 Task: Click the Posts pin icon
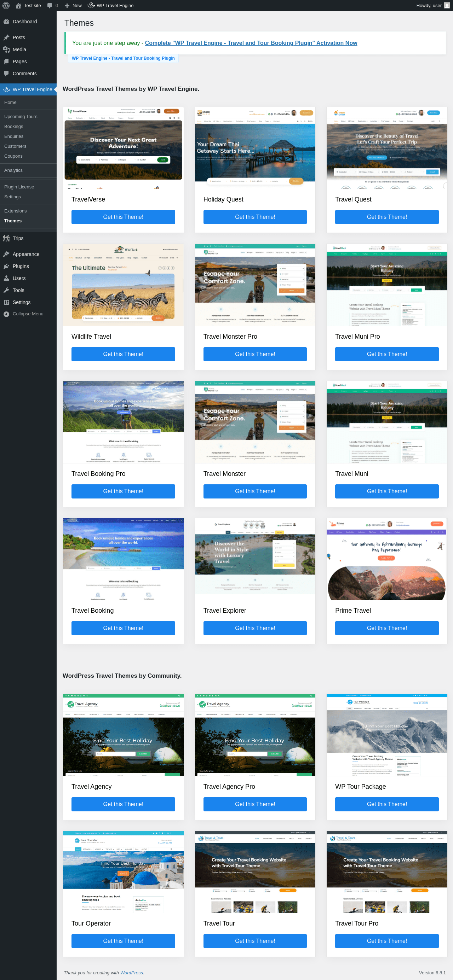click(x=6, y=37)
